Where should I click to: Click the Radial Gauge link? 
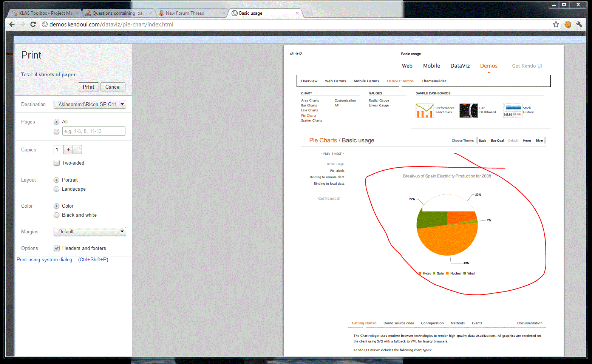(379, 100)
